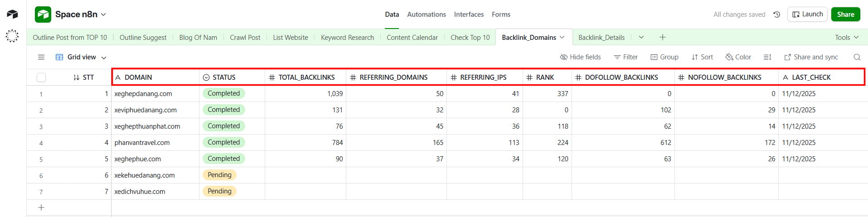Open the List Website table
Screen dimensions: 868x217
pos(291,38)
